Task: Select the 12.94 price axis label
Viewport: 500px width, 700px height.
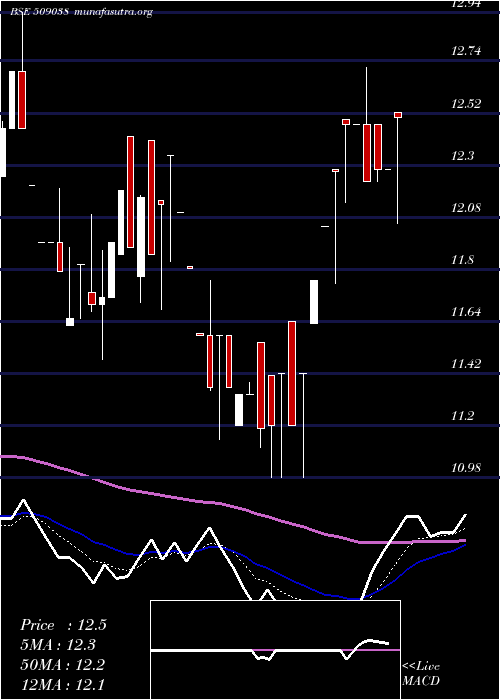Action: click(x=466, y=4)
